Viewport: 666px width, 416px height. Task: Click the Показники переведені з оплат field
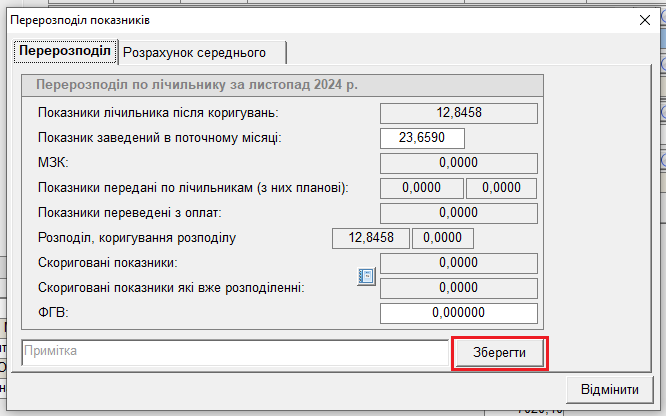click(x=459, y=213)
